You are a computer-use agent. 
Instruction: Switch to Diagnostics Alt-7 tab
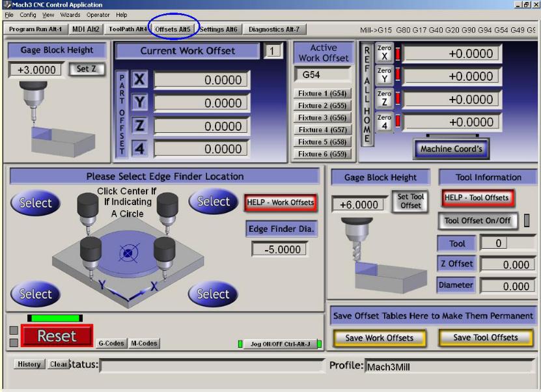click(274, 29)
